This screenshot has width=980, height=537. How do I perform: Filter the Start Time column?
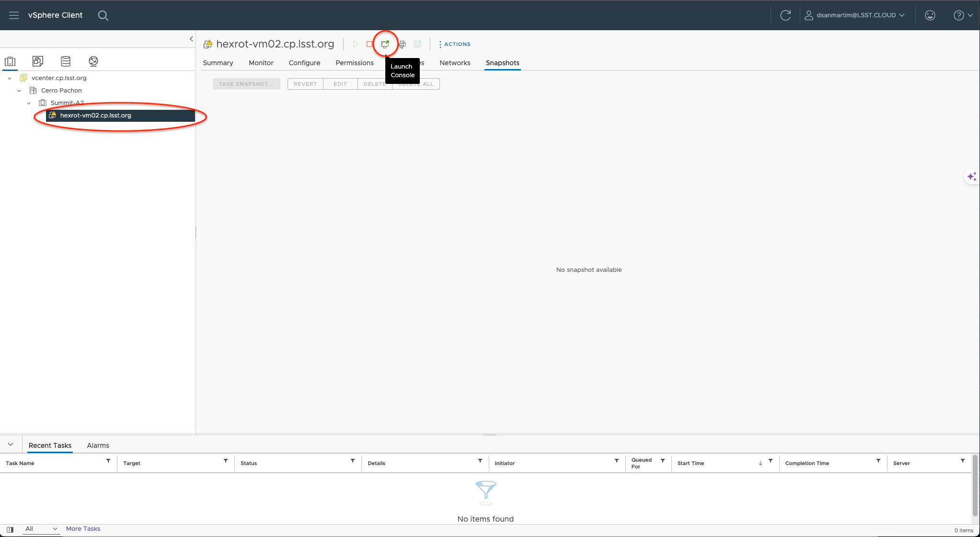coord(771,461)
